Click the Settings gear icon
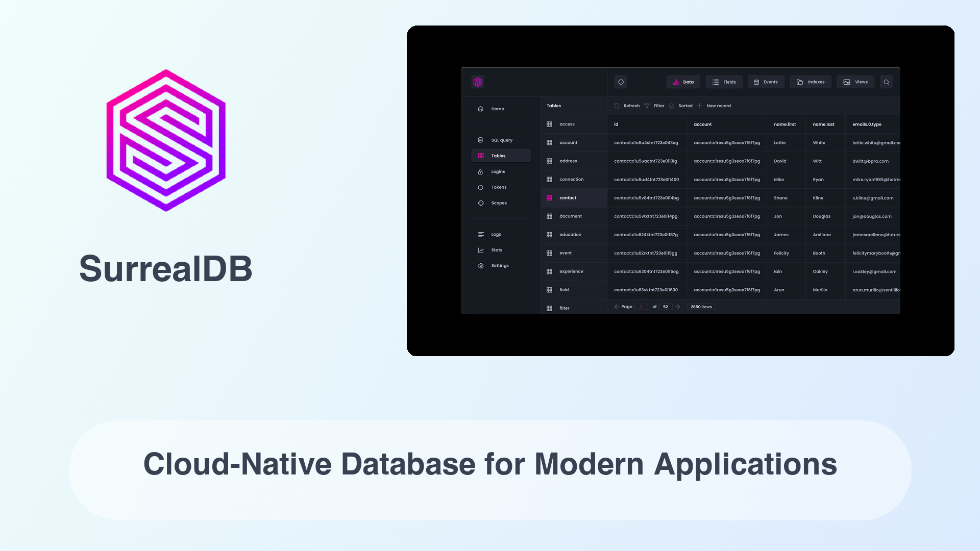 point(480,266)
